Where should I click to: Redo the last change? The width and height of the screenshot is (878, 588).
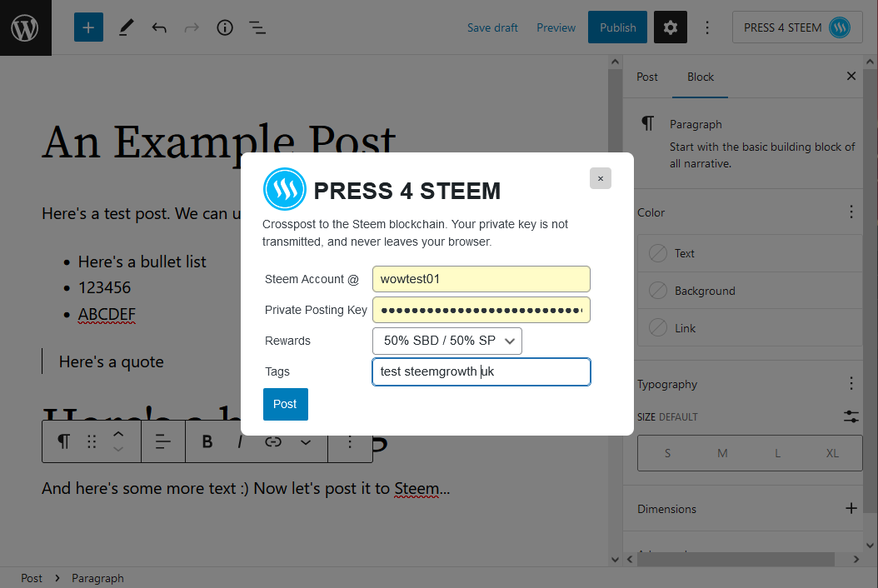tap(192, 27)
